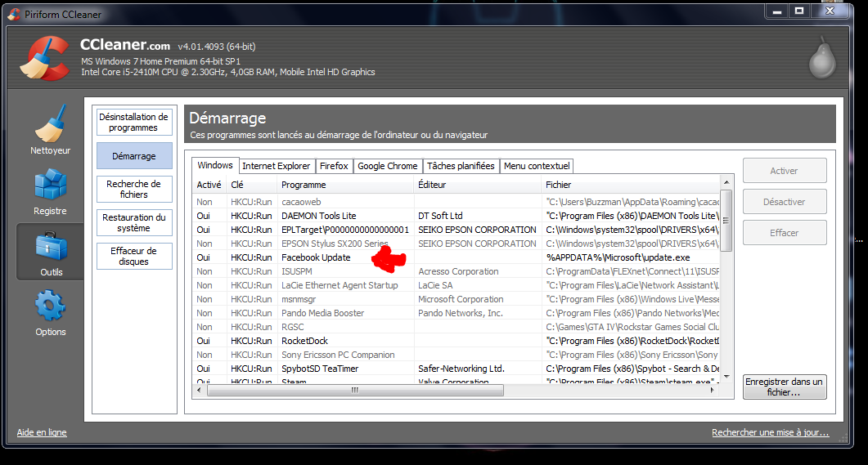Image resolution: width=868 pixels, height=465 pixels.
Task: Maximize the CCleaner window
Action: point(798,11)
